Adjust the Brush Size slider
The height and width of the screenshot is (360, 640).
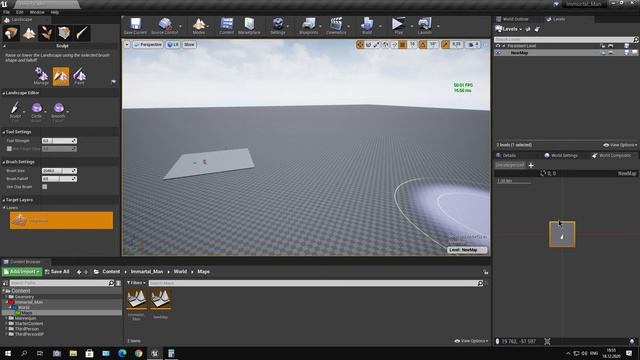[59, 171]
